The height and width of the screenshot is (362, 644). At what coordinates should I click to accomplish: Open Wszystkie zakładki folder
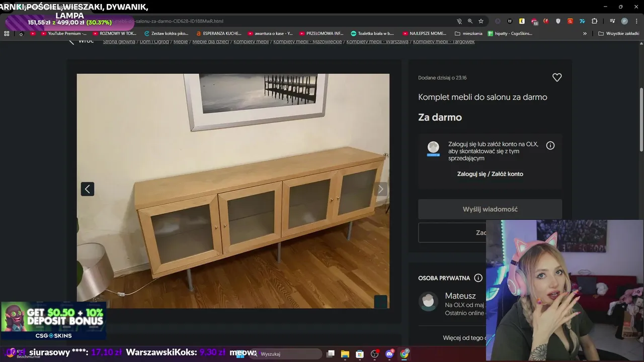click(x=618, y=34)
